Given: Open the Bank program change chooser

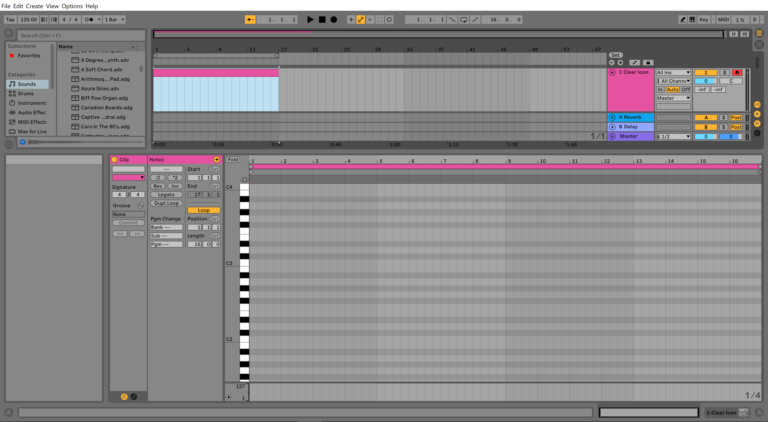Looking at the screenshot, I should click(x=167, y=227).
